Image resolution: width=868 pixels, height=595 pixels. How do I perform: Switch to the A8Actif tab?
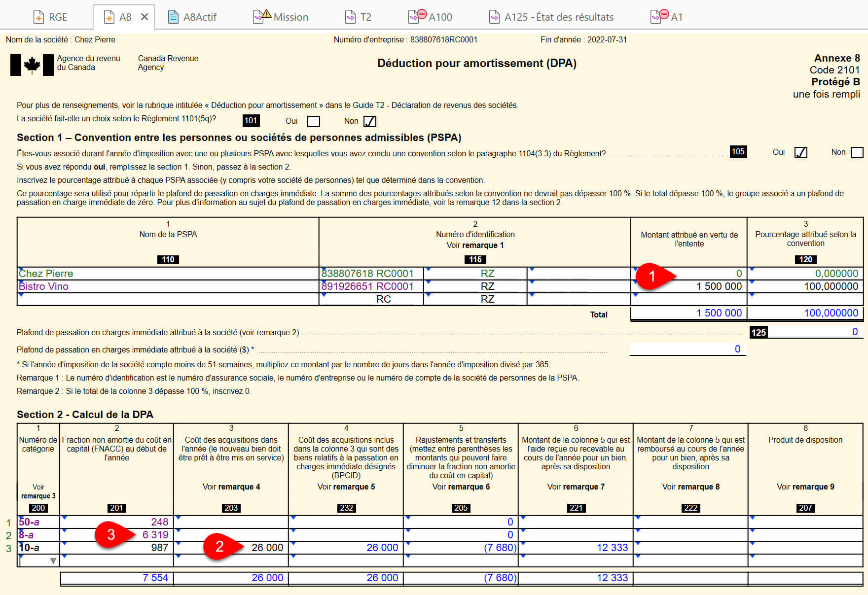192,17
